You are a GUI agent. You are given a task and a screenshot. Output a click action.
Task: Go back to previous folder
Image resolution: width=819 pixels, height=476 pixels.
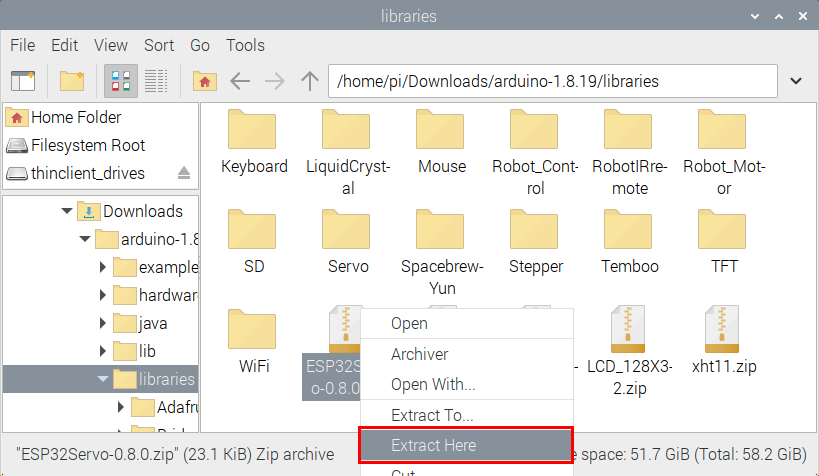(240, 81)
